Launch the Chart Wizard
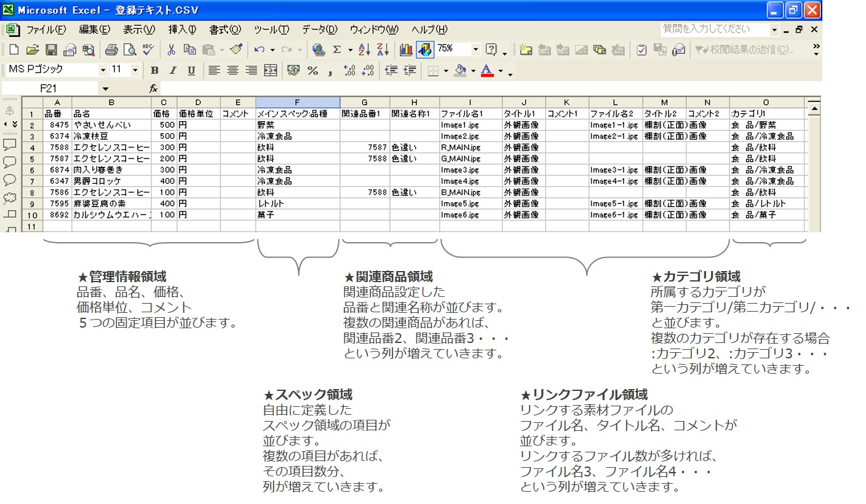 coord(406,50)
